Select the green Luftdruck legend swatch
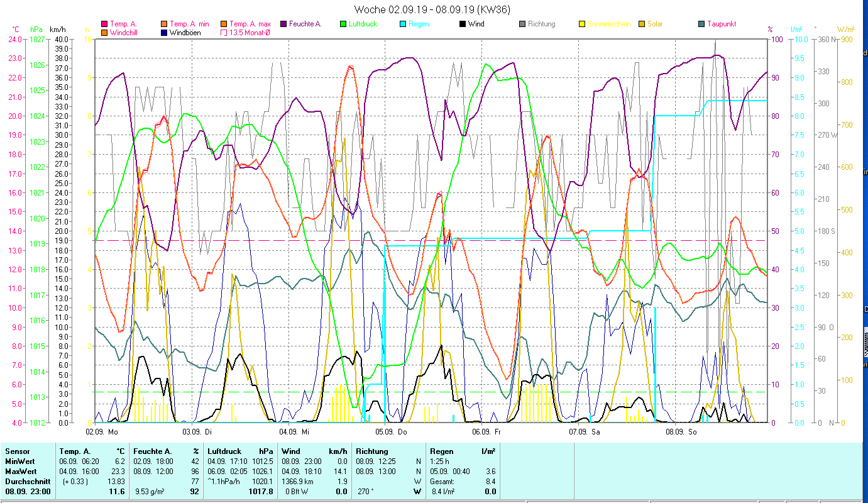The width and height of the screenshot is (868, 503). coord(343,24)
